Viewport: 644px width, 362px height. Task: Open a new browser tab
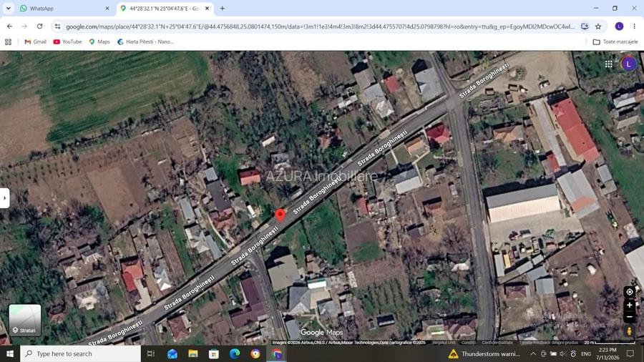tap(223, 8)
